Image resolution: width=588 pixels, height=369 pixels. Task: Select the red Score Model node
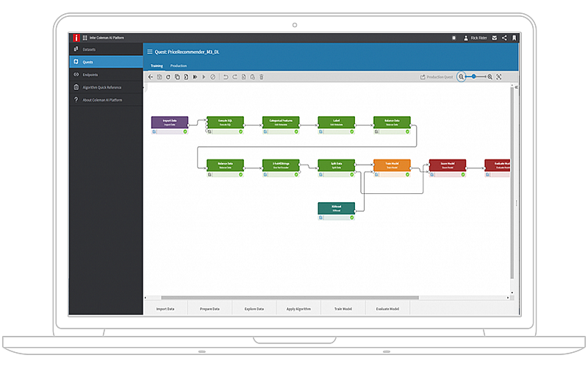[x=448, y=165]
